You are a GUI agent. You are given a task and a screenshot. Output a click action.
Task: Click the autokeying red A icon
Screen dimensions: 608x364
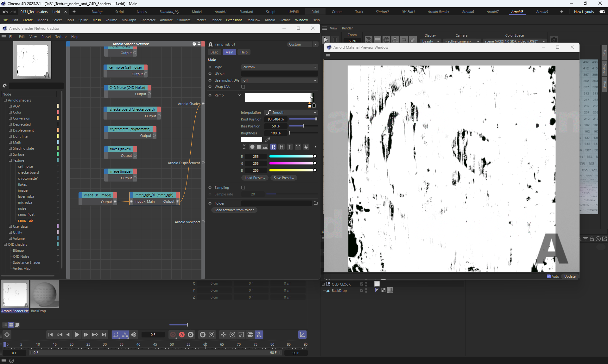tap(182, 335)
